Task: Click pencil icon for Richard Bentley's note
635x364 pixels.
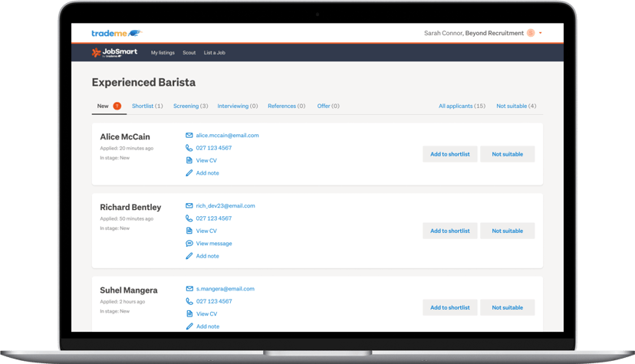Action: pyautogui.click(x=189, y=256)
